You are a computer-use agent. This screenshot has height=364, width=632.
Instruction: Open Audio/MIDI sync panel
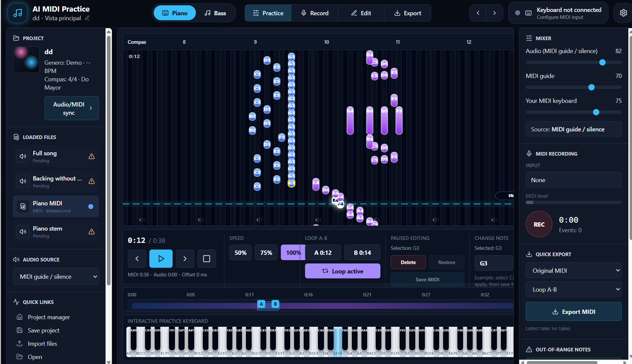(x=72, y=108)
